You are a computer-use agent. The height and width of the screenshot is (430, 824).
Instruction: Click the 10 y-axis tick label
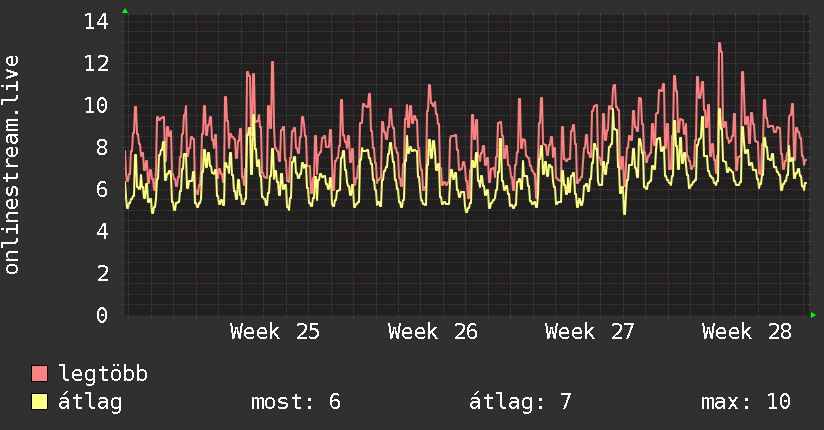click(96, 106)
